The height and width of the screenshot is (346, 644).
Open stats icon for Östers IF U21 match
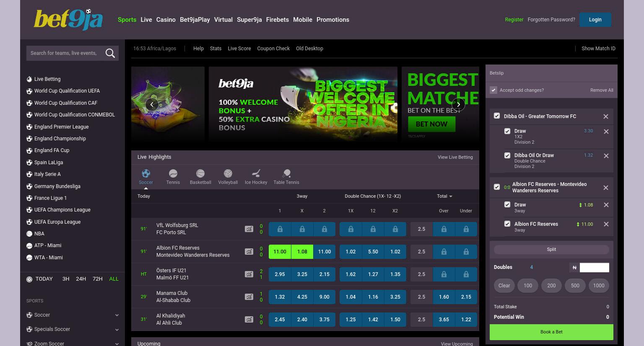249,274
